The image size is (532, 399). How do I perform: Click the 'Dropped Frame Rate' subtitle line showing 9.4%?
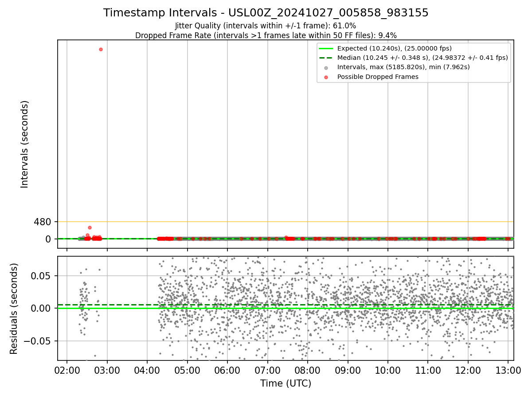click(266, 35)
